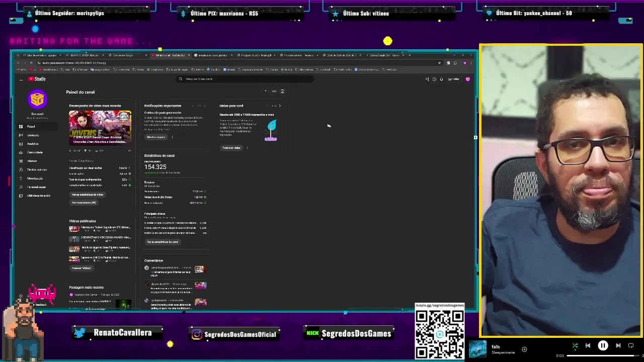The image size is (644, 362).
Task: Go to next important notification arrow
Action: 204,106
